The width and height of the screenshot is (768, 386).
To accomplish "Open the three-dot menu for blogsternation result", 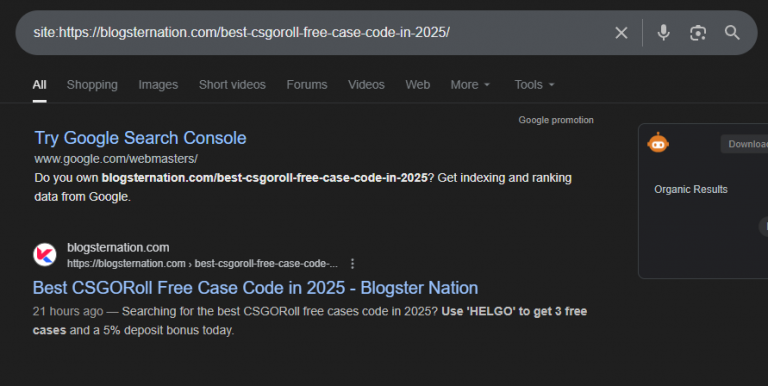I will click(x=352, y=264).
